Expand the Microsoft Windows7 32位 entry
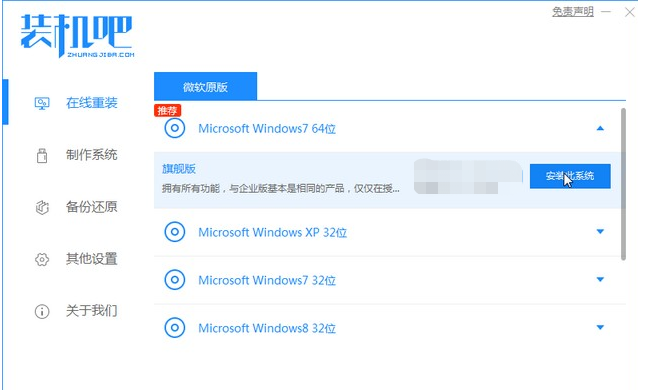669x390 pixels. pyautogui.click(x=600, y=279)
